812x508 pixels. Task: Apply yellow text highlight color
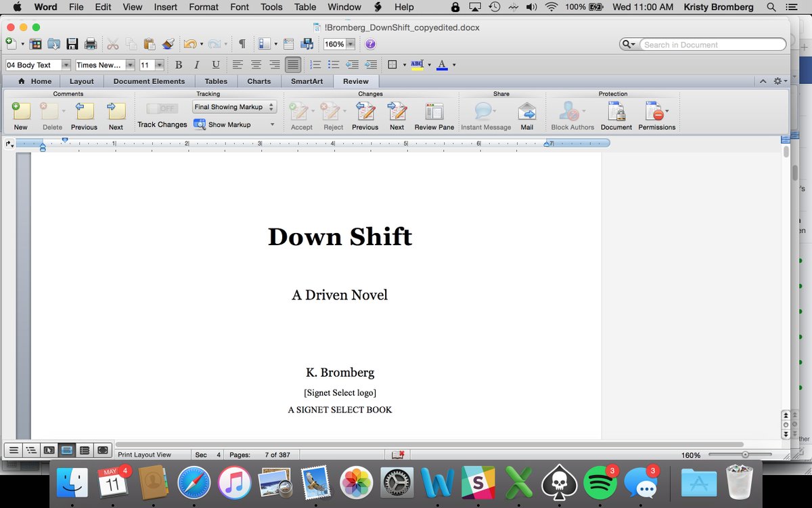(417, 65)
